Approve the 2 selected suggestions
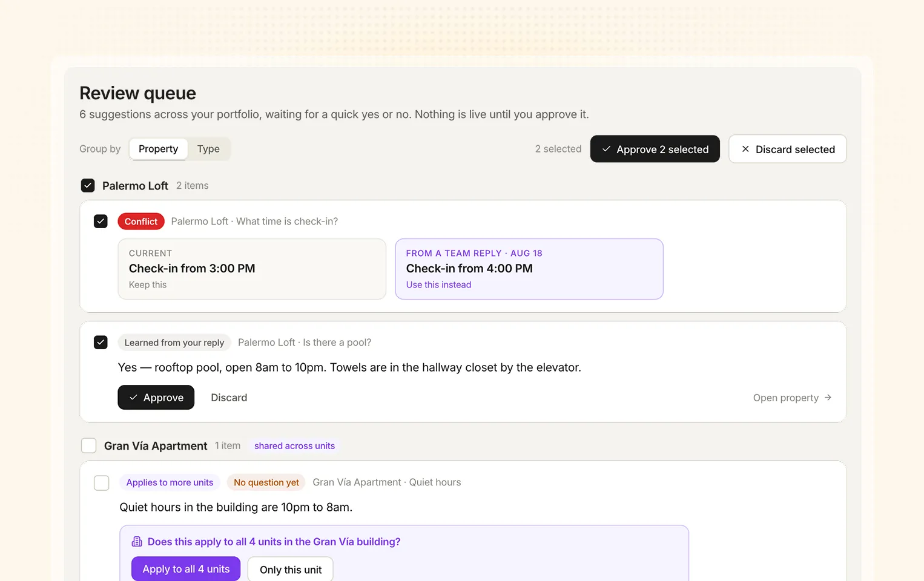Image resolution: width=924 pixels, height=581 pixels. point(655,149)
